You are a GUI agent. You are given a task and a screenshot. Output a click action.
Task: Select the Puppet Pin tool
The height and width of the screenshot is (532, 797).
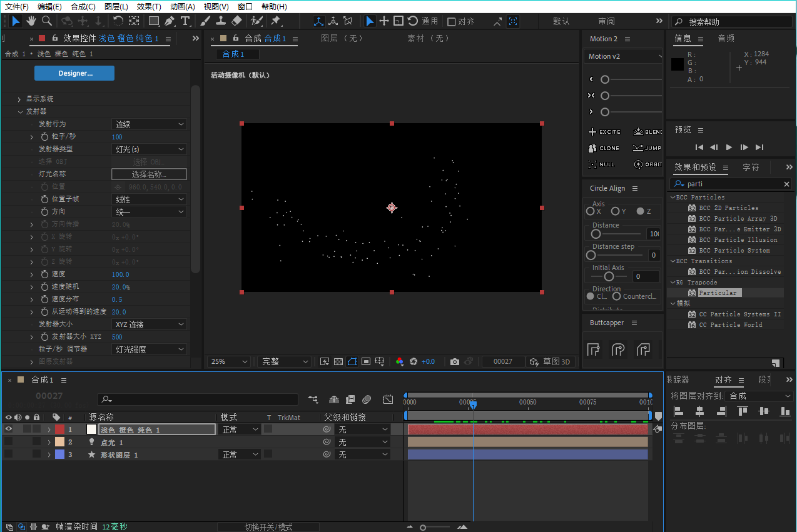tap(275, 21)
